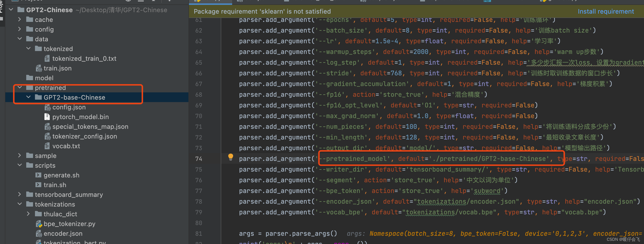This screenshot has width=644, height=244.
Task: Click the thulac_dict folder icon
Action: 39,214
